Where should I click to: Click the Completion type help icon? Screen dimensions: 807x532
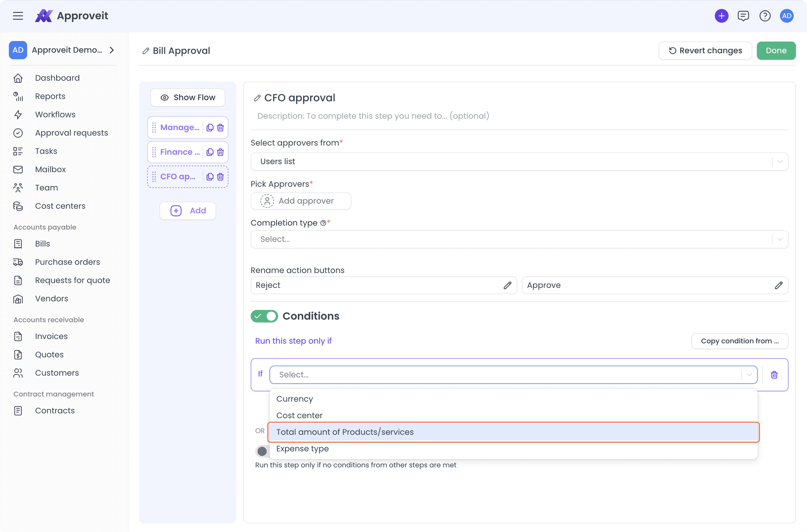(323, 223)
